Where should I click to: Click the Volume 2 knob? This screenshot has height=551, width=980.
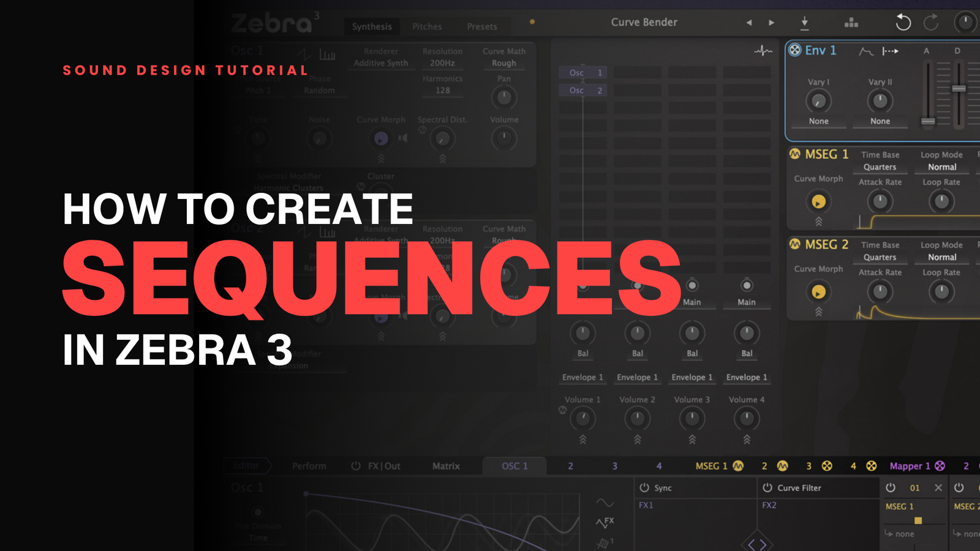click(638, 419)
